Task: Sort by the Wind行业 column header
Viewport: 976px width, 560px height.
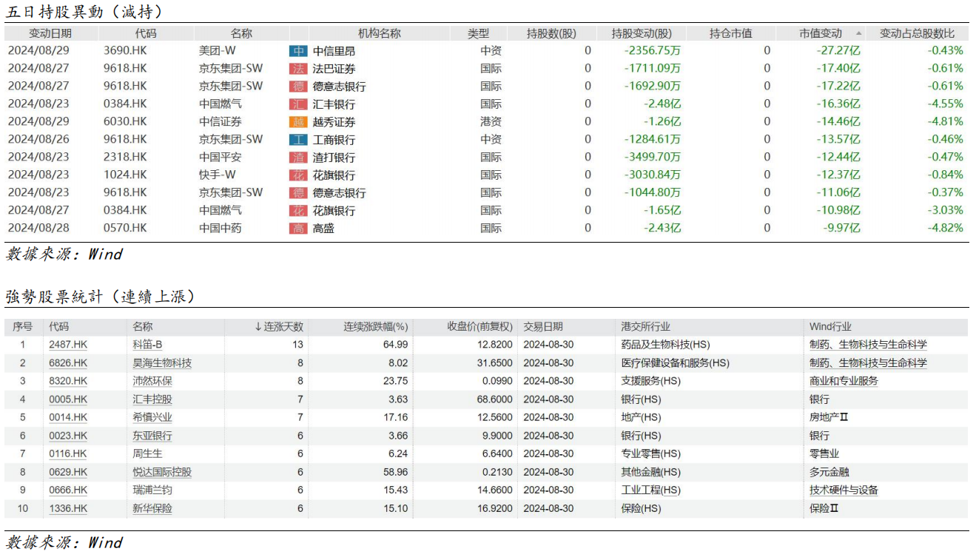Action: tap(830, 327)
